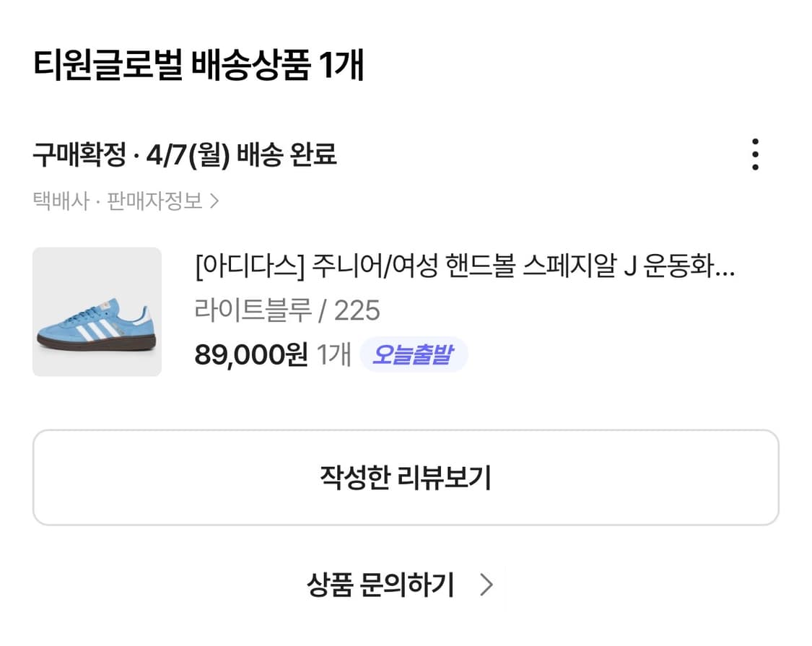Screen dimensions: 812x646
Task: Open the three-dot more options menu
Action: pyautogui.click(x=755, y=154)
